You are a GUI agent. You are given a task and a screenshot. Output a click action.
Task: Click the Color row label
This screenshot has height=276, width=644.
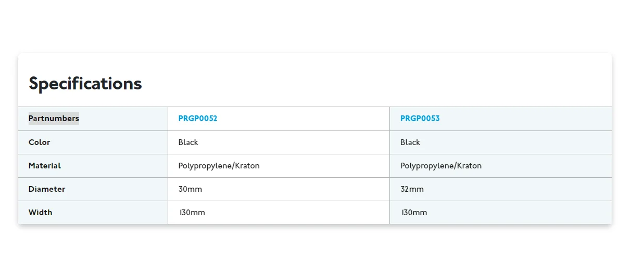coord(40,142)
